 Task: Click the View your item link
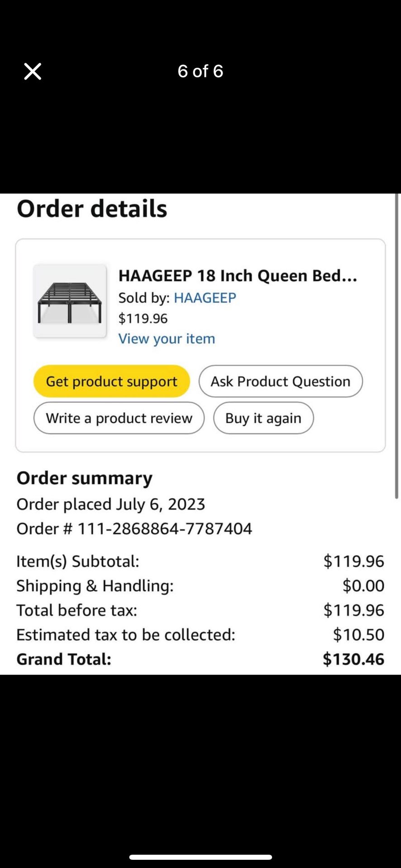point(167,339)
